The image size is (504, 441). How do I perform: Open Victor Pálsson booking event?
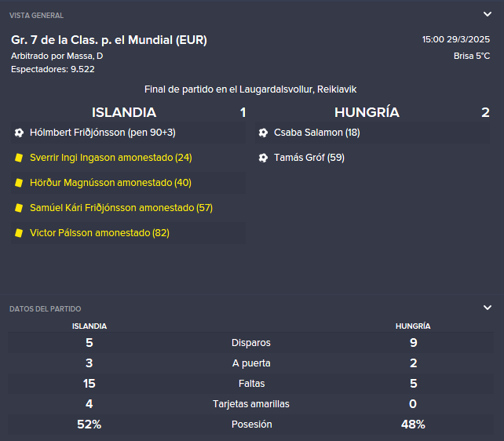click(128, 233)
